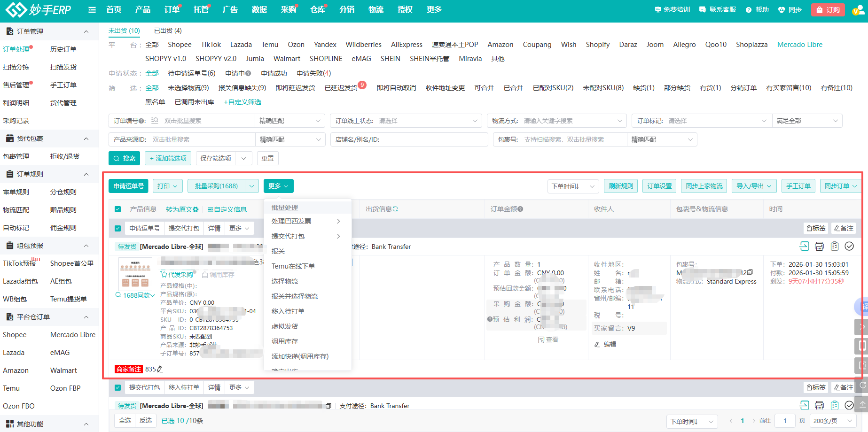Click the 申请运单号 teal button
The width and height of the screenshot is (868, 432).
128,186
